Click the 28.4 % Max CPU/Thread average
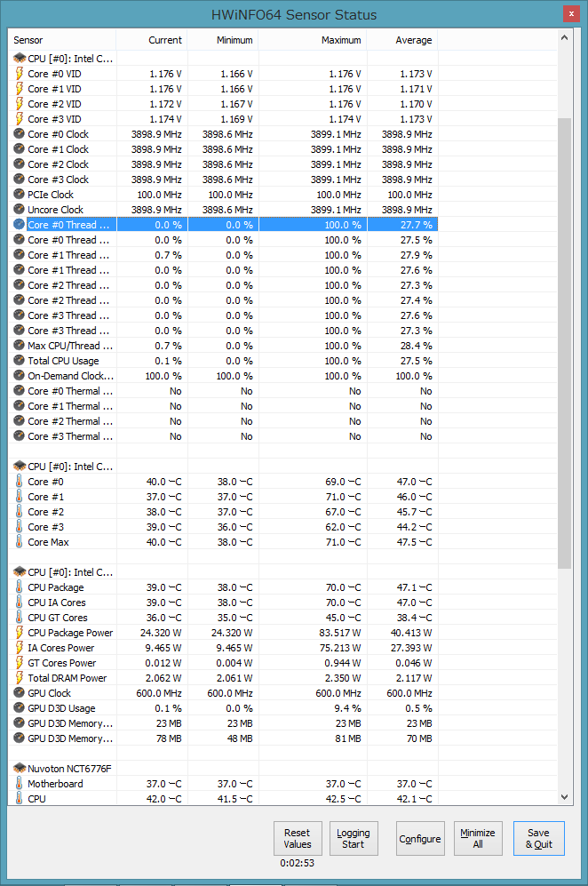 click(417, 345)
